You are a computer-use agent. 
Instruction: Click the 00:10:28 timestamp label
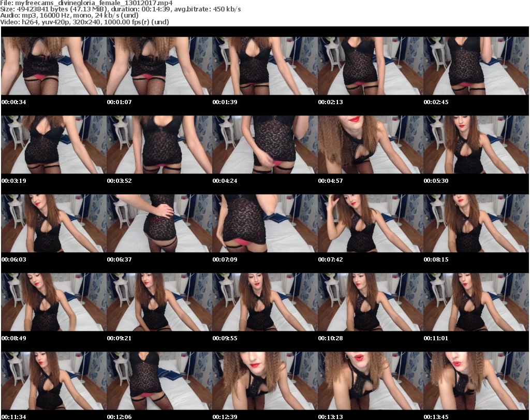(x=330, y=338)
